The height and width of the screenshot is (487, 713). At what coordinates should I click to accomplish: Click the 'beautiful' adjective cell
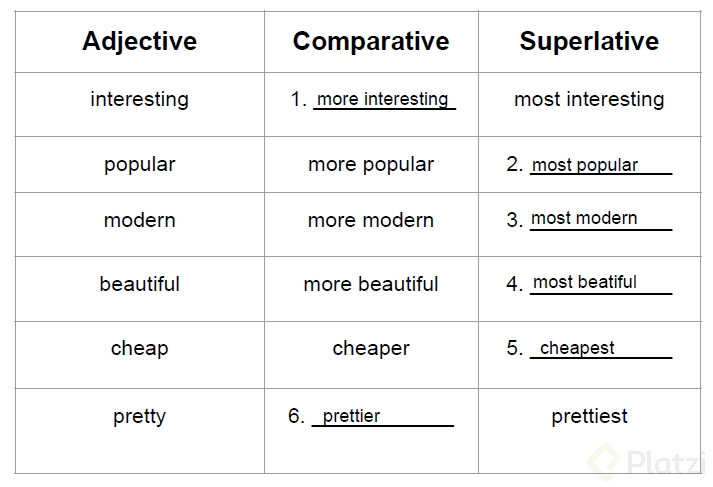click(x=139, y=284)
